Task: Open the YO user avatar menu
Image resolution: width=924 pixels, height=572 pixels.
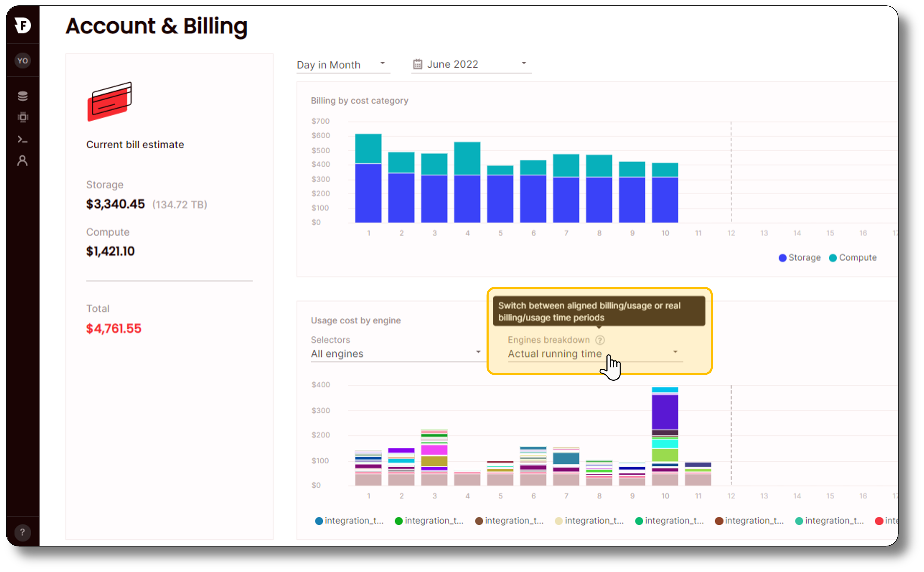Action: tap(23, 60)
